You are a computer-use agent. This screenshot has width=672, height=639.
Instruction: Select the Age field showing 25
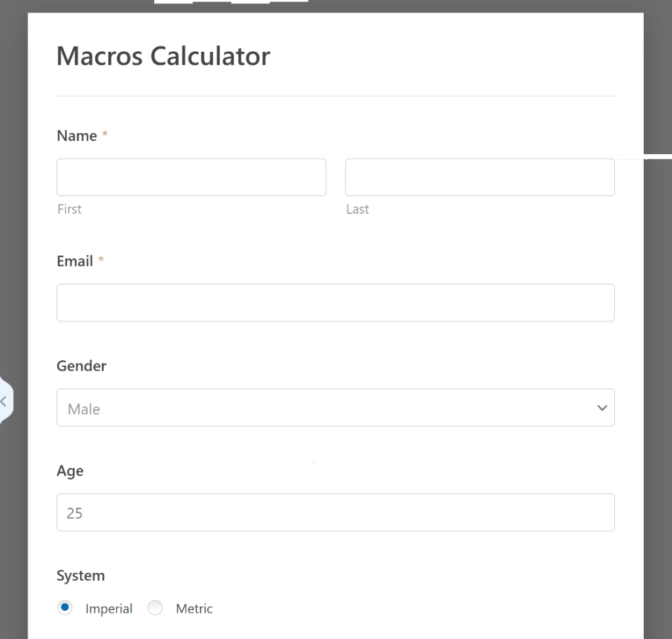[x=336, y=512]
